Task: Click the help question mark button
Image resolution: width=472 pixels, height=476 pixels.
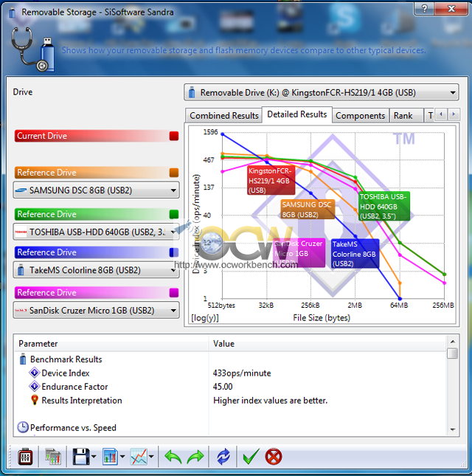Action: tap(424, 9)
